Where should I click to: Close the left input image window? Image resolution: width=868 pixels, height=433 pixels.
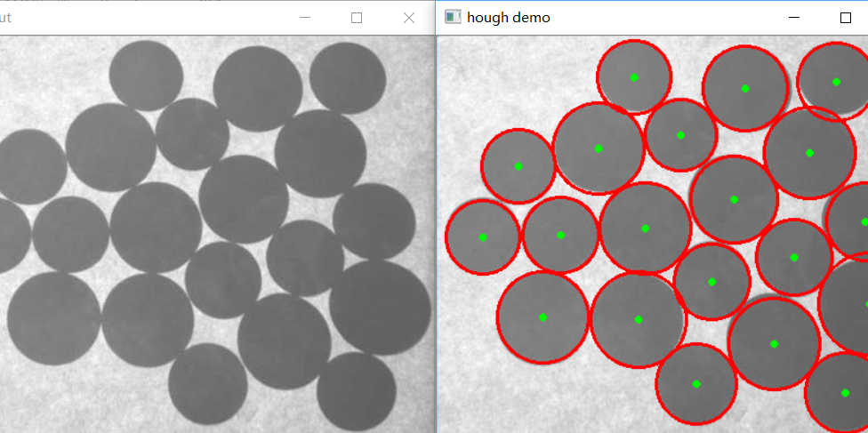tap(409, 17)
